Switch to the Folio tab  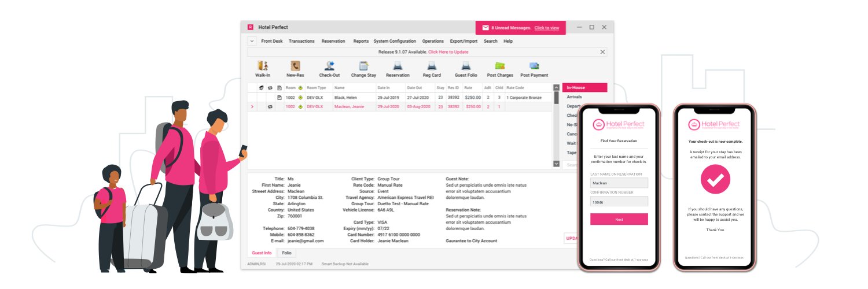pos(286,253)
